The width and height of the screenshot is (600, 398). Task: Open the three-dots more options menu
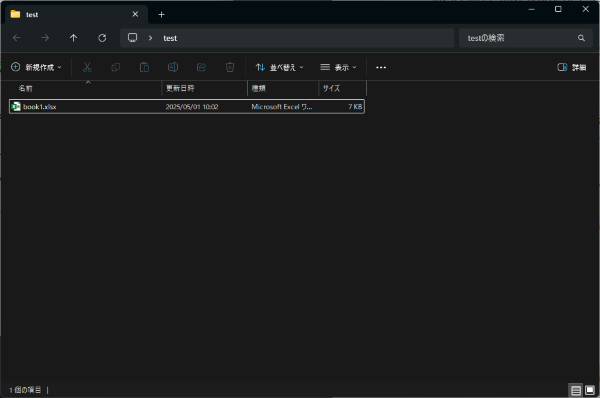coord(381,67)
